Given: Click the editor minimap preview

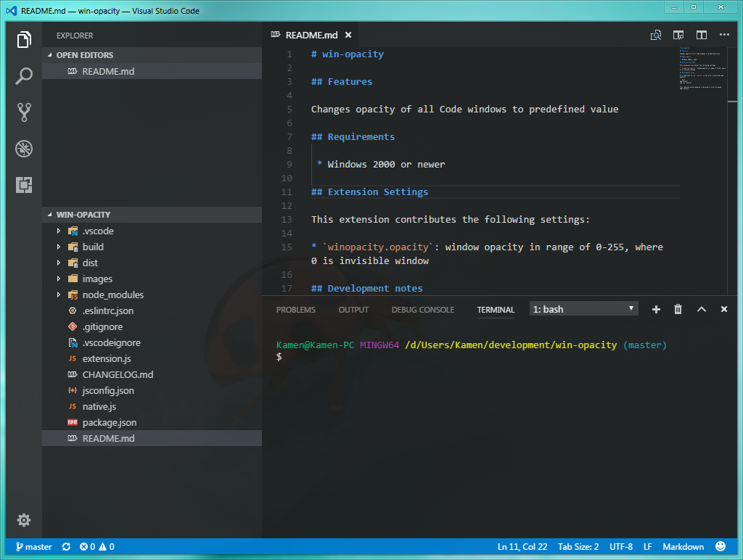Looking at the screenshot, I should pos(702,69).
